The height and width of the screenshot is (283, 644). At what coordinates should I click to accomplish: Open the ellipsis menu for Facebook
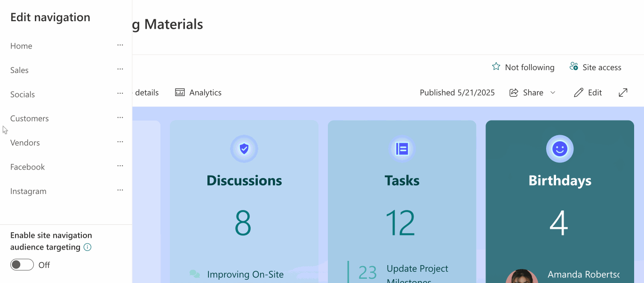coord(120,166)
